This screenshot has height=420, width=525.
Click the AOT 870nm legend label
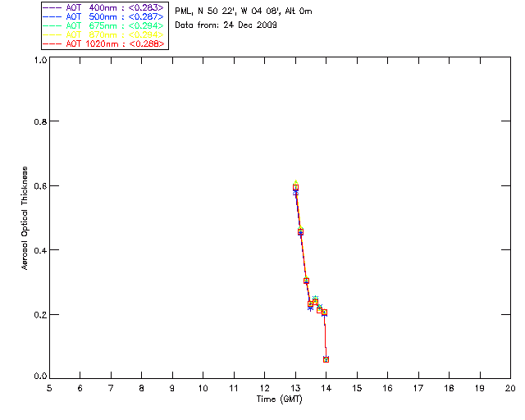[115, 34]
